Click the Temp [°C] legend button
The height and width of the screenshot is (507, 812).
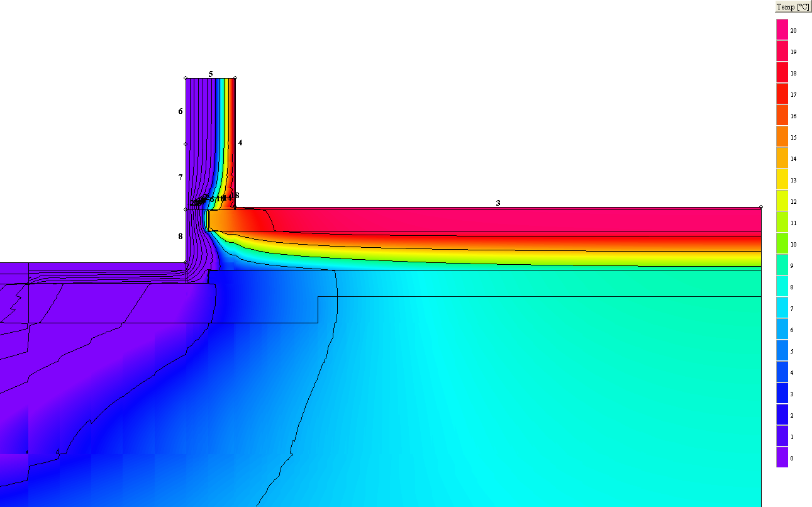click(793, 7)
